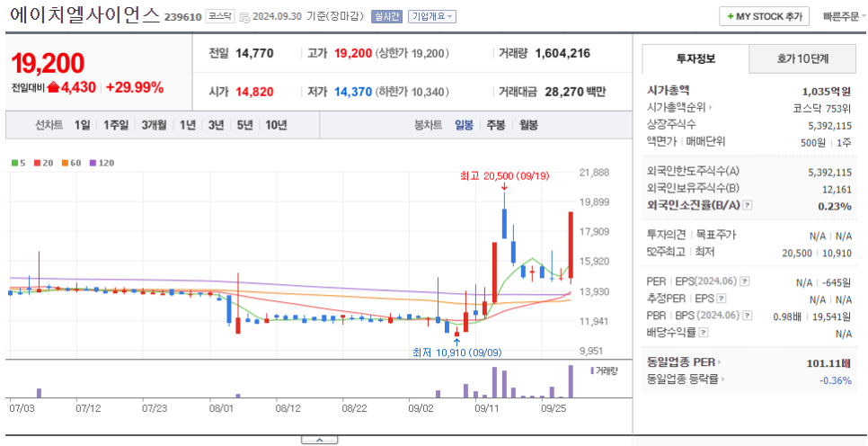This screenshot has height=446, width=868.
Task: Open the 동일업종 등락률 link
Action: (x=686, y=379)
